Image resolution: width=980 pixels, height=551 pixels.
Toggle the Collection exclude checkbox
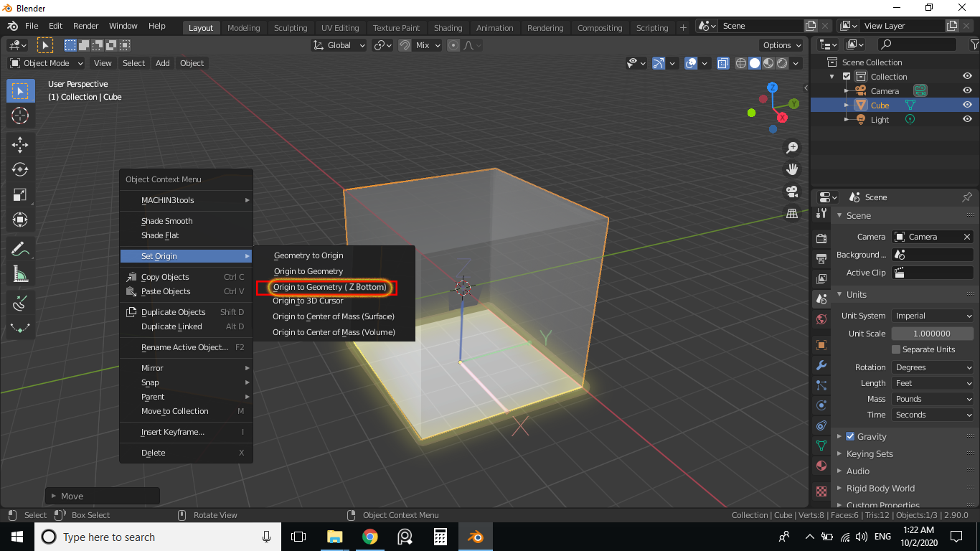pos(847,77)
